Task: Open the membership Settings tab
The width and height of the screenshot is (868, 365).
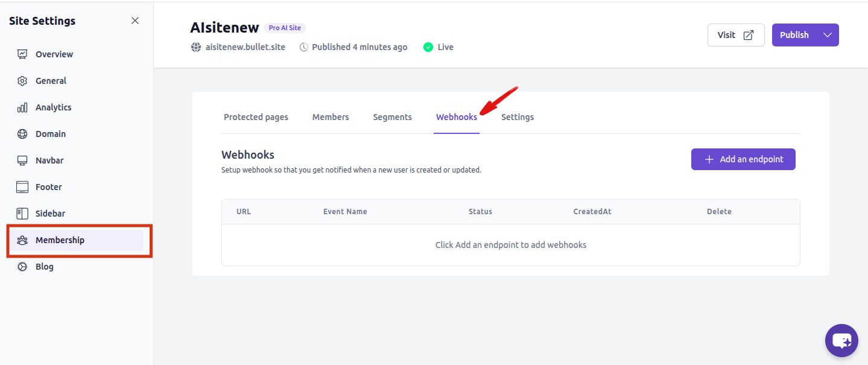Action: point(517,117)
